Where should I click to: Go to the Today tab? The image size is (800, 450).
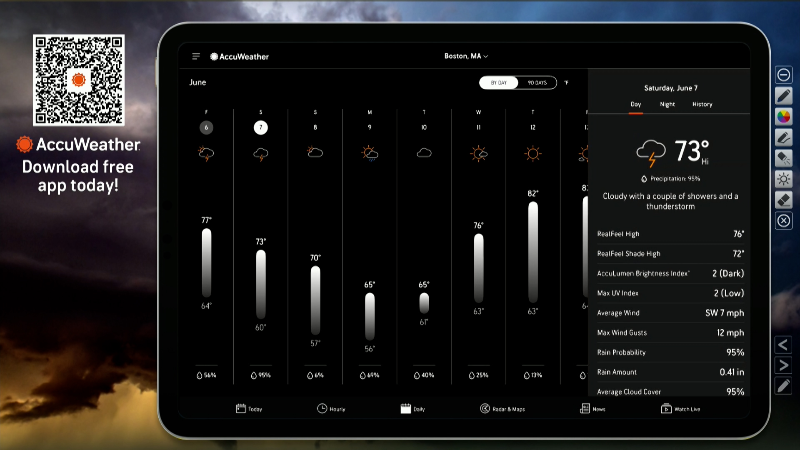click(249, 409)
